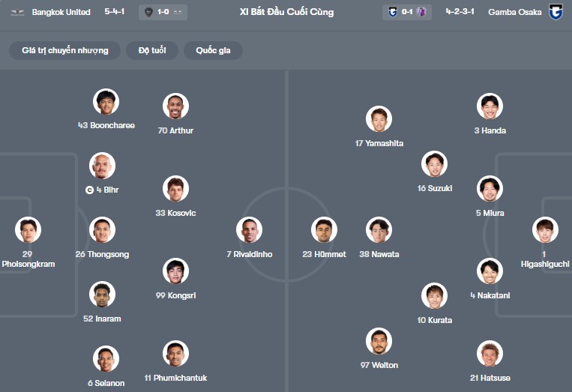
Task: Click the Gamba Osaka club crest
Action: point(556,12)
